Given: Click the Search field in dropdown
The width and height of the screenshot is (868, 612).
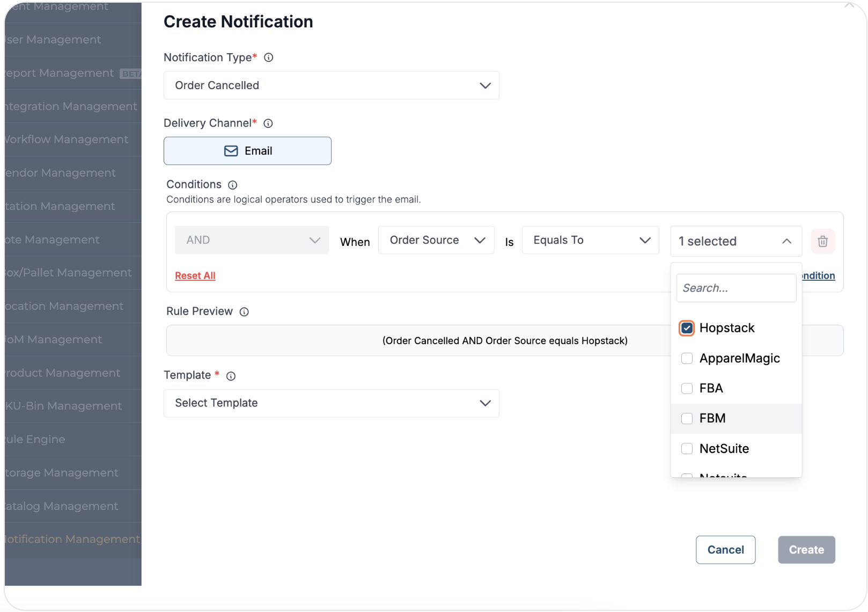Looking at the screenshot, I should pos(735,288).
